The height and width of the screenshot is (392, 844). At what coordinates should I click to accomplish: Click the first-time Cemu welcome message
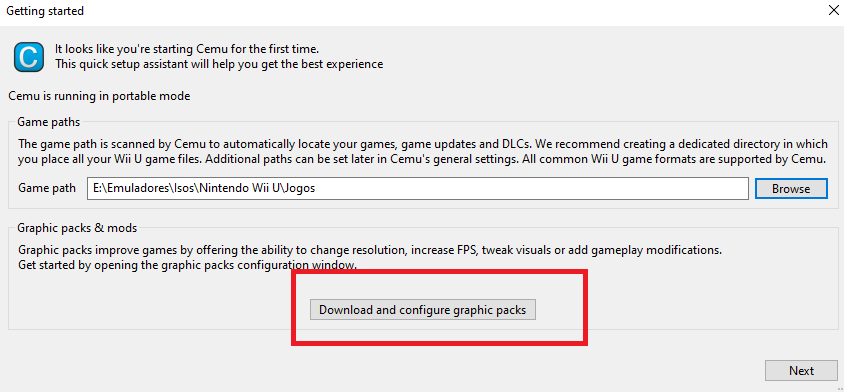[x=191, y=49]
